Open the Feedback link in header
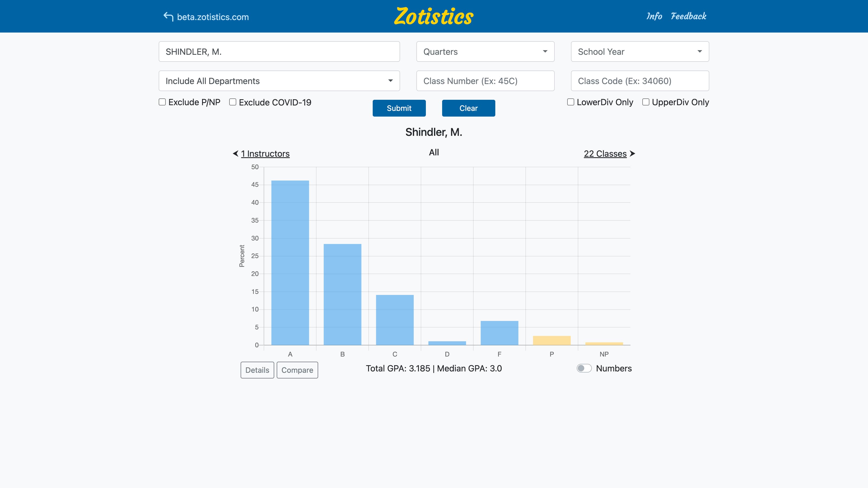Screen dimensions: 868x488 coord(688,16)
